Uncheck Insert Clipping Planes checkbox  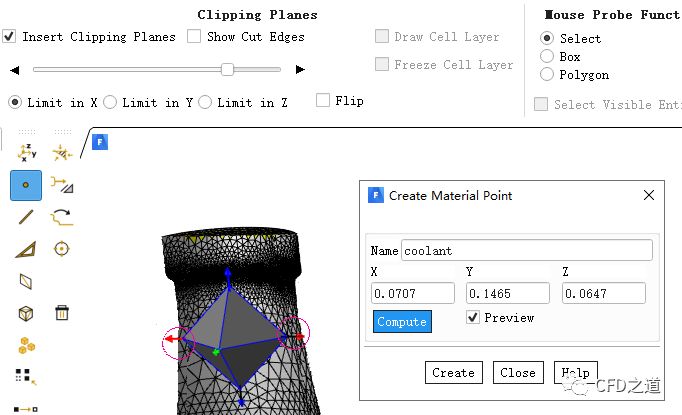pyautogui.click(x=9, y=36)
